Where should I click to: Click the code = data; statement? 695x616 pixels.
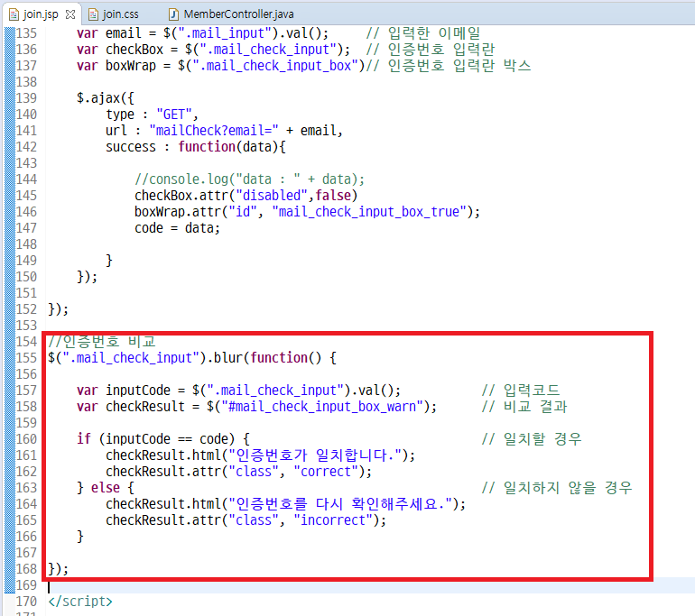tap(177, 228)
